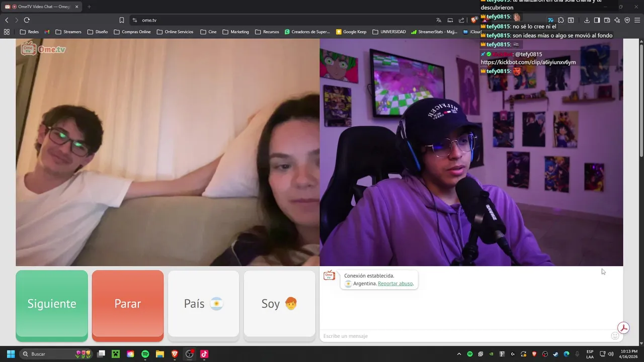This screenshot has width=644, height=362.
Task: Select the OmeTV Video Chat tab
Action: [x=41, y=7]
